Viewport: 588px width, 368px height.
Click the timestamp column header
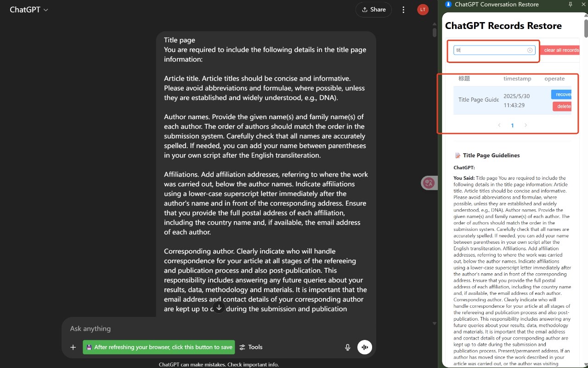[517, 79]
